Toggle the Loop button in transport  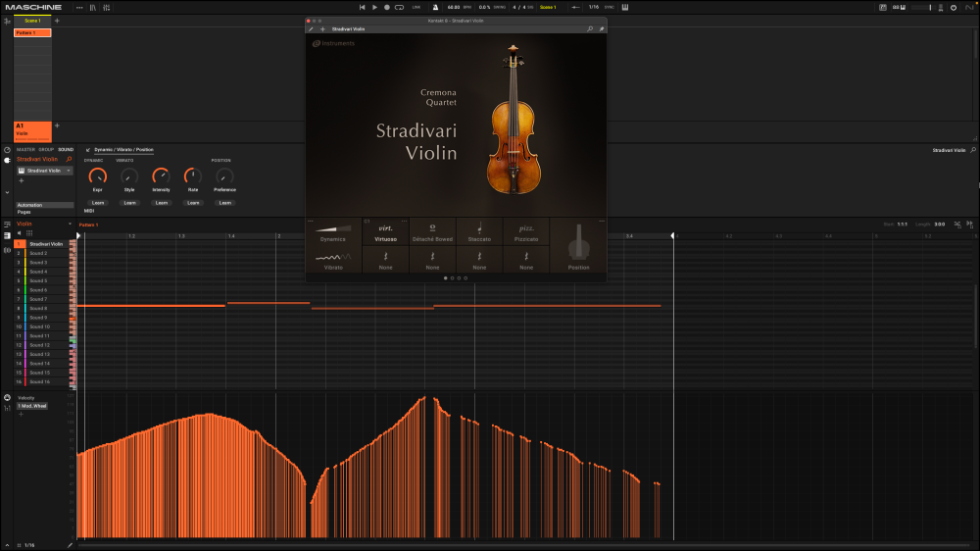[399, 7]
